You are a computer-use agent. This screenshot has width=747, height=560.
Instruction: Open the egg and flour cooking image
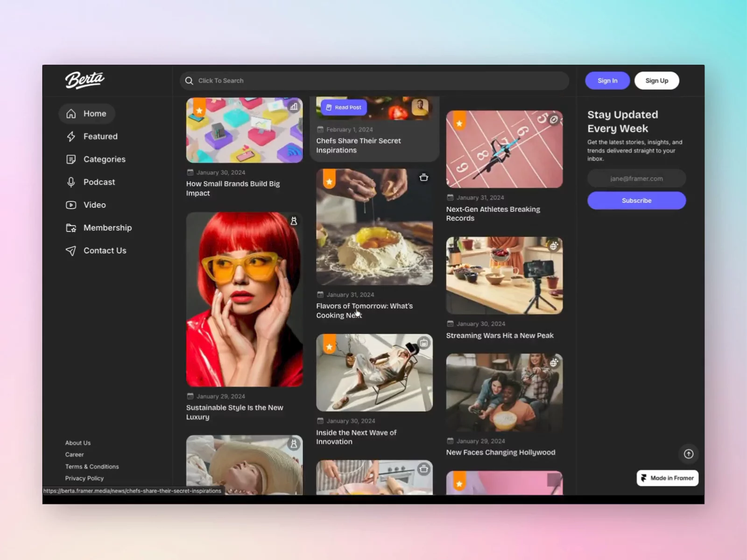coord(374,227)
